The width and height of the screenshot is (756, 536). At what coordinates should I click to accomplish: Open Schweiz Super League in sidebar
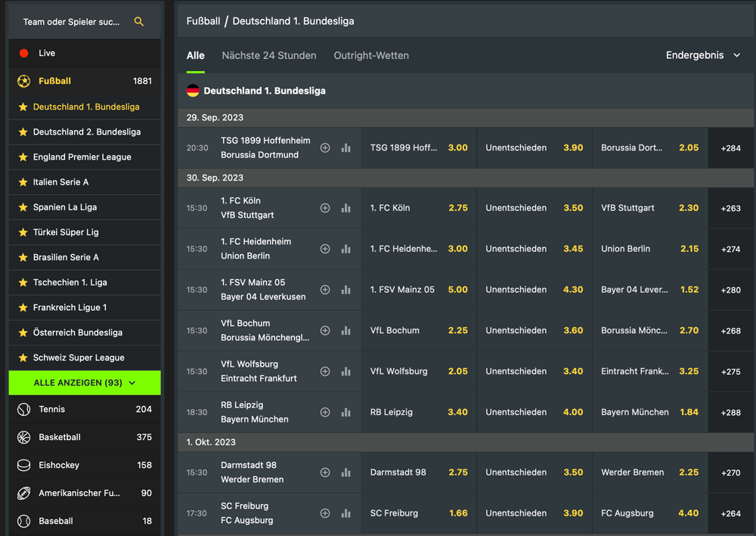pyautogui.click(x=85, y=358)
